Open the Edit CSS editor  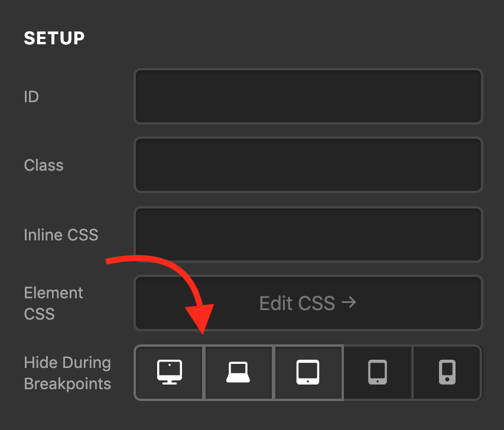pyautogui.click(x=308, y=303)
